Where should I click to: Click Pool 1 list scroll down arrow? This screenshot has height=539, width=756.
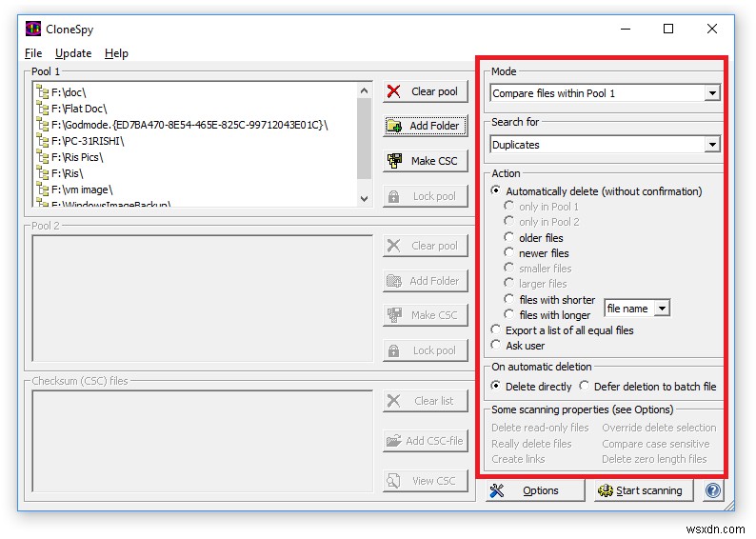[364, 199]
